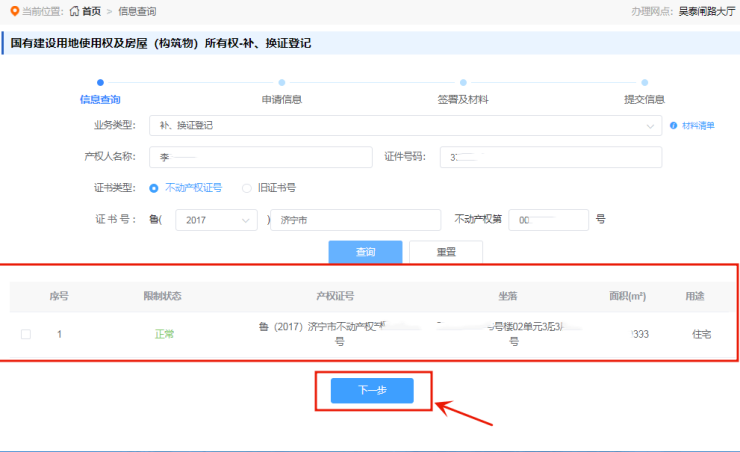Go to 信息查询 in the breadcrumb

137,11
